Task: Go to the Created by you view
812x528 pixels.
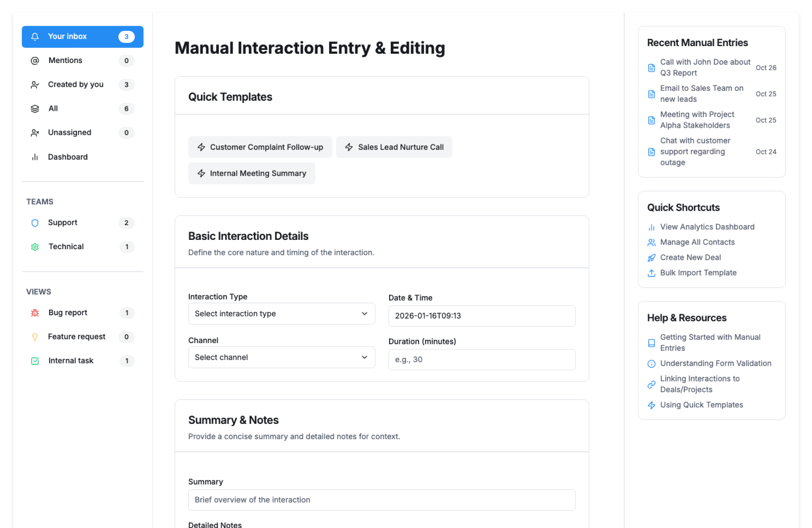Action: [x=76, y=85]
